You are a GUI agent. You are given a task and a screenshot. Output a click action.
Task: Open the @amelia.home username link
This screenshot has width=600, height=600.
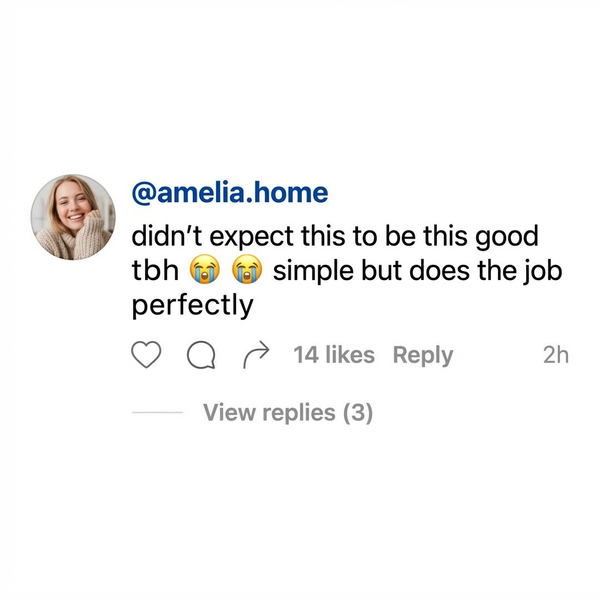230,191
